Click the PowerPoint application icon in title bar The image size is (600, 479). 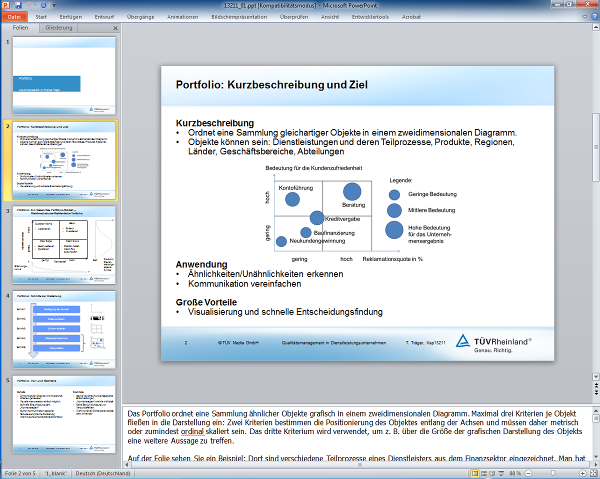(6, 5)
